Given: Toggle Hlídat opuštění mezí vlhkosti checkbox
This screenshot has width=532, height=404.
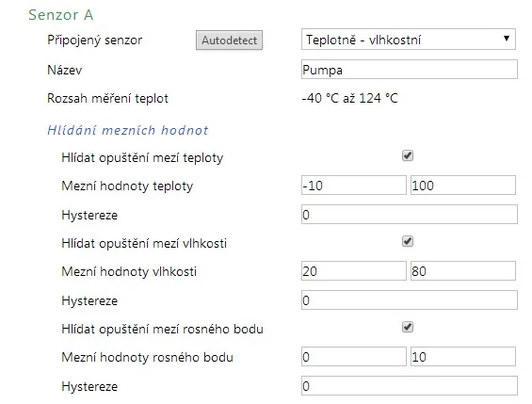Looking at the screenshot, I should pyautogui.click(x=408, y=241).
